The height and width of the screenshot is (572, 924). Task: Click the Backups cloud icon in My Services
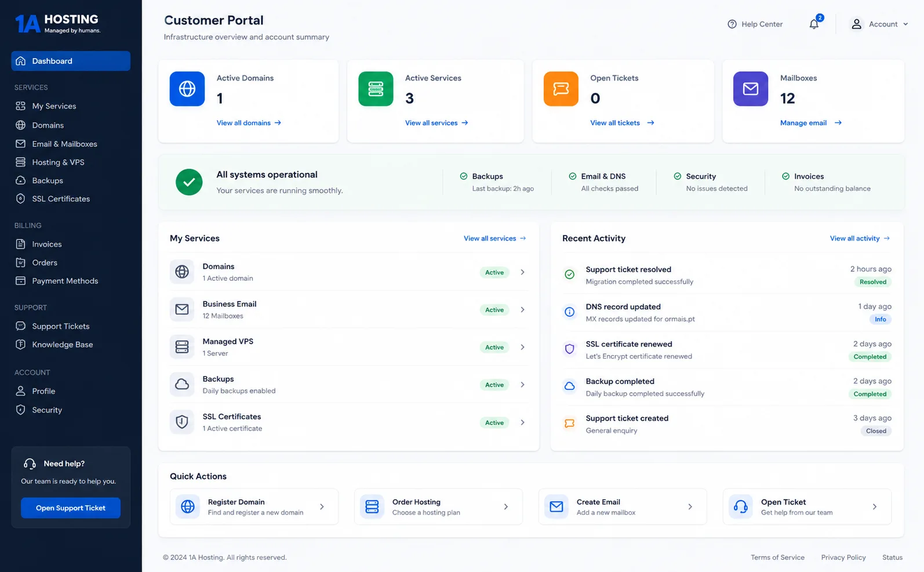coord(182,384)
